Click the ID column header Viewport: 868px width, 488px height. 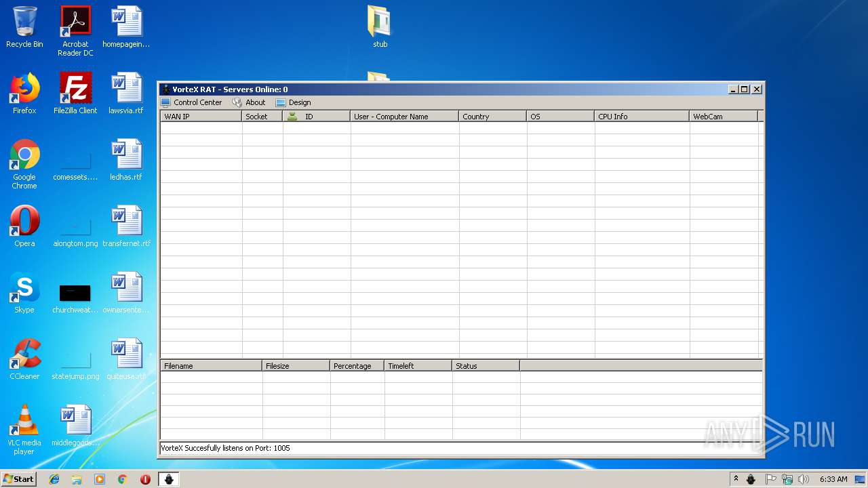[x=317, y=117]
